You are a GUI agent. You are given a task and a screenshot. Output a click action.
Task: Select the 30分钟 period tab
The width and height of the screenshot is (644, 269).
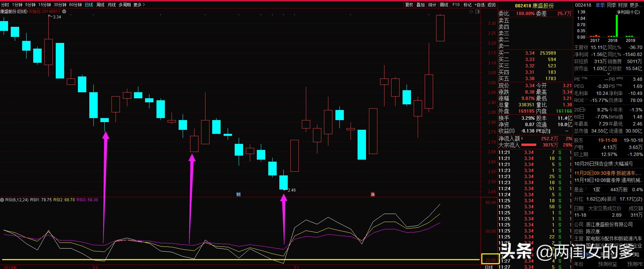[60, 5]
